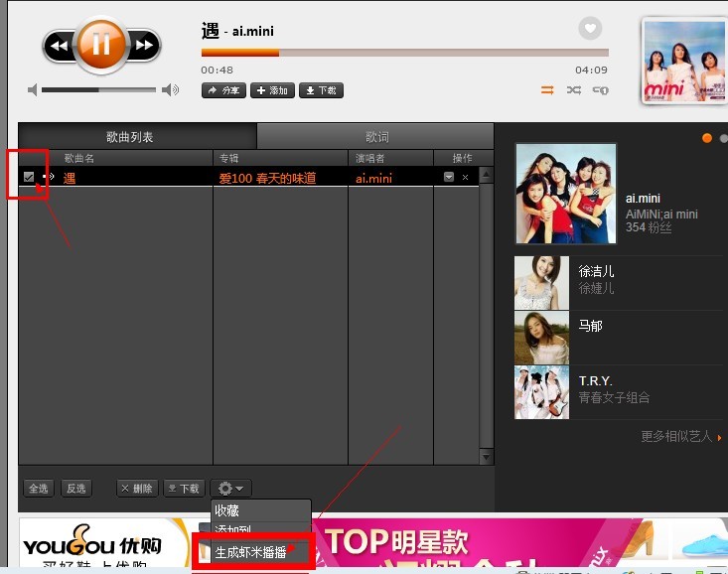Uncheck the checkbox for song 遇
This screenshot has width=728, height=574.
click(x=29, y=177)
